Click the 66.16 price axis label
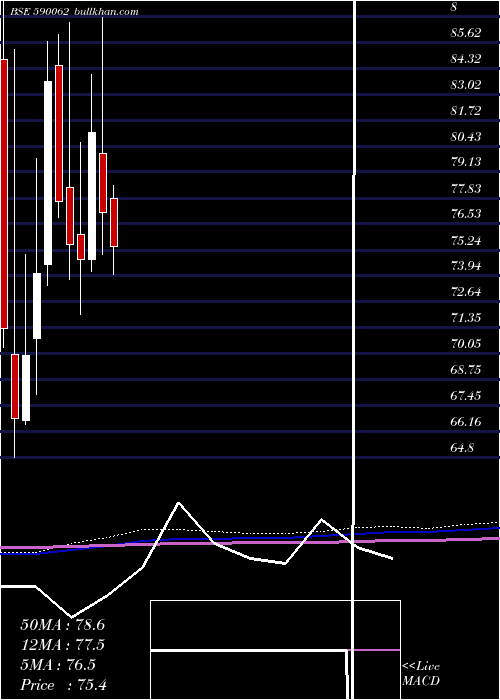500x700 pixels. (x=466, y=421)
